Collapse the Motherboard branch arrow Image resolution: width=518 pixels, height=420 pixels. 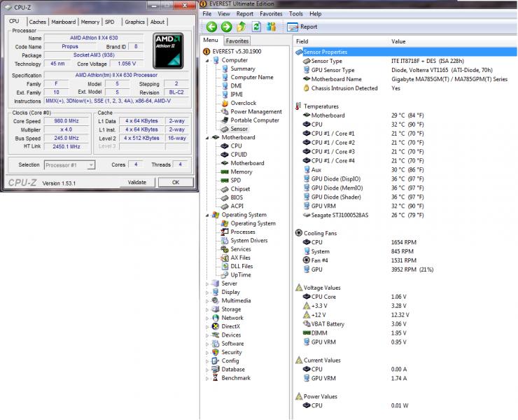click(x=207, y=138)
